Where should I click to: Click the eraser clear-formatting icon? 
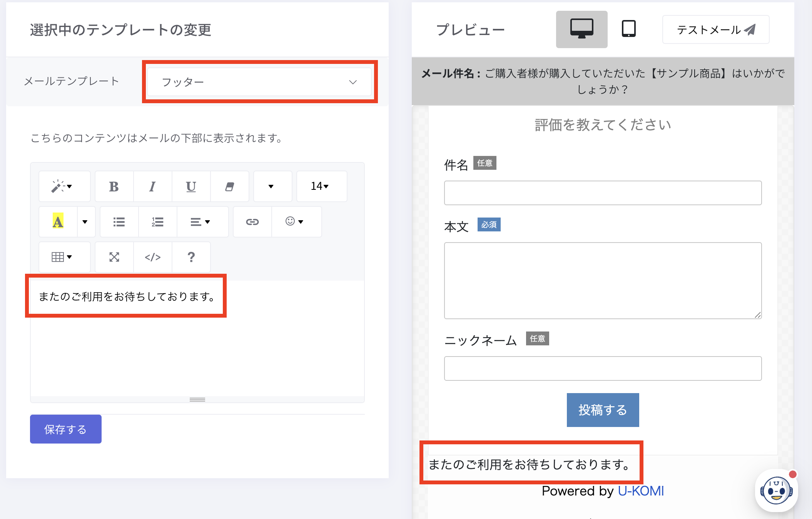click(229, 187)
